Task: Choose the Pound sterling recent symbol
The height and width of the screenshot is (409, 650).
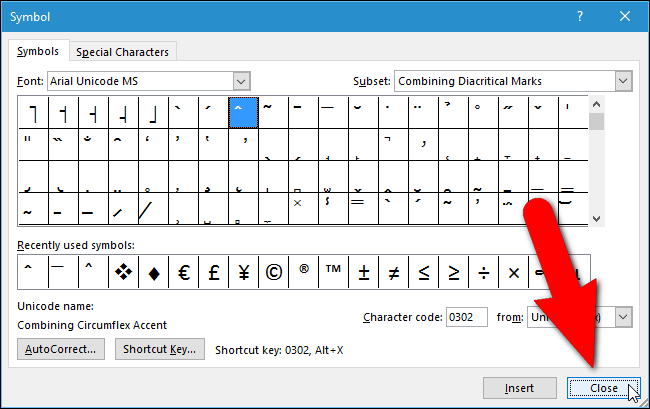Action: pos(213,272)
